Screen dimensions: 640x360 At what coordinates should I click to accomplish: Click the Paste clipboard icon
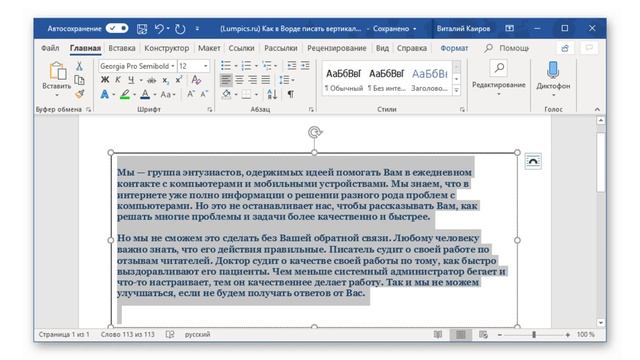[x=58, y=71]
